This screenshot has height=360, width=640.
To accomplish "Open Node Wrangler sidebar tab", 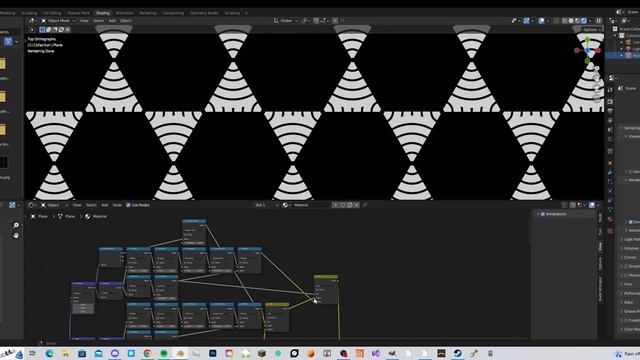I will 600,289.
